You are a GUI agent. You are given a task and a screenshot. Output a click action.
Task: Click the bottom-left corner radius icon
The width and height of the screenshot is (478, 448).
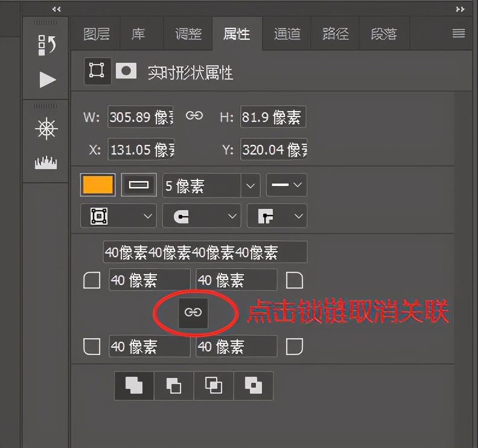pos(92,347)
